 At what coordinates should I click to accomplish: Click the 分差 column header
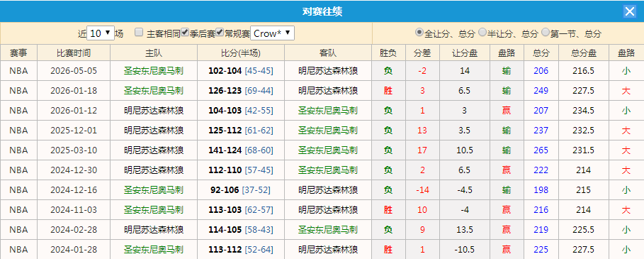422,53
